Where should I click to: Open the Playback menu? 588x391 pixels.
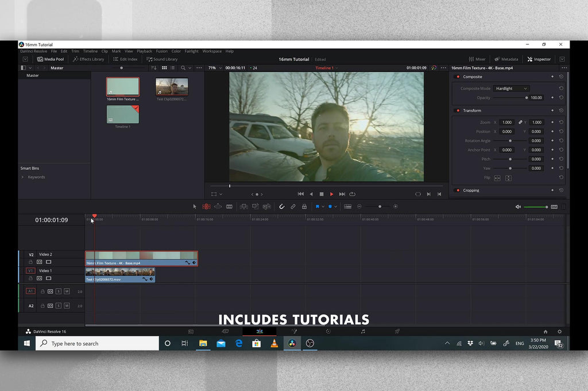tap(144, 51)
